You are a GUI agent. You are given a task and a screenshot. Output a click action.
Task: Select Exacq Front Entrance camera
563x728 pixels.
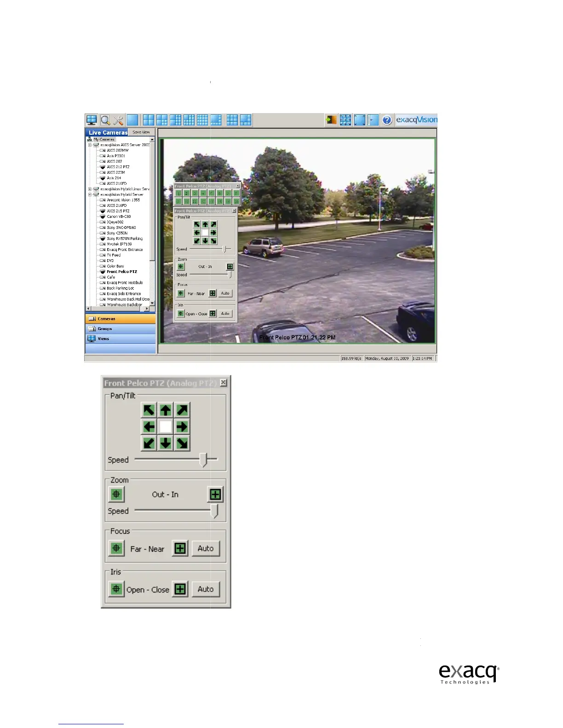[125, 250]
